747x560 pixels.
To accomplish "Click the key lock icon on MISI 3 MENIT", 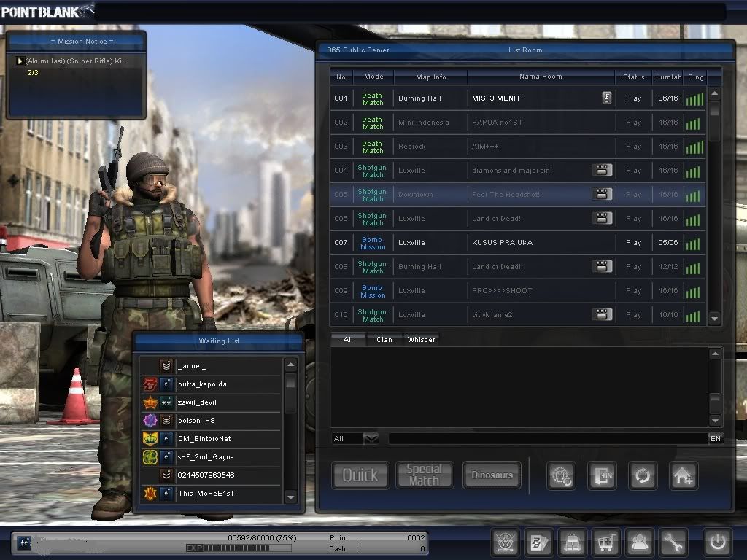I will point(606,98).
